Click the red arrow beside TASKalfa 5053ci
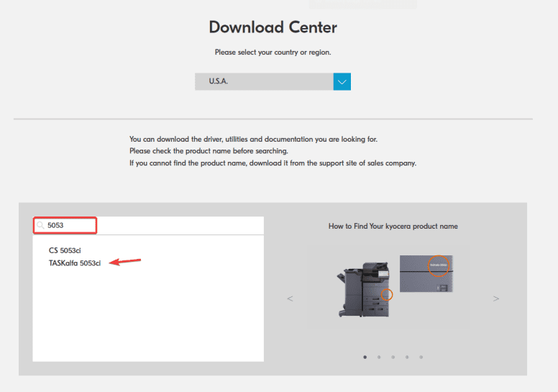Viewport: 558px width, 392px height. (x=124, y=262)
